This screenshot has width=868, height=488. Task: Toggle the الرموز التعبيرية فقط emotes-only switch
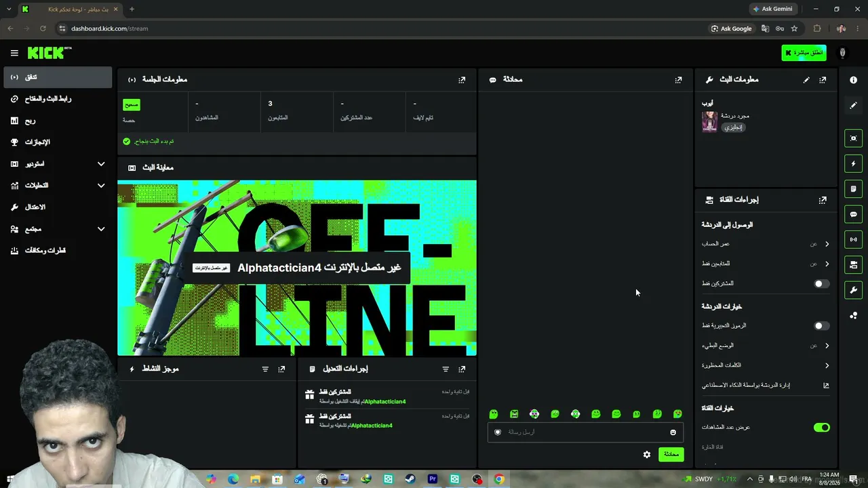pos(821,326)
